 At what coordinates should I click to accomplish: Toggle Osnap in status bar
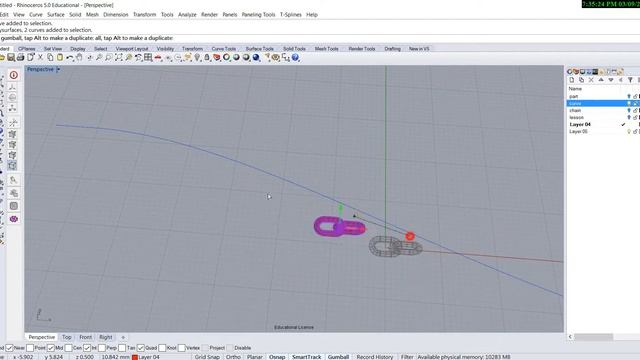click(x=277, y=357)
